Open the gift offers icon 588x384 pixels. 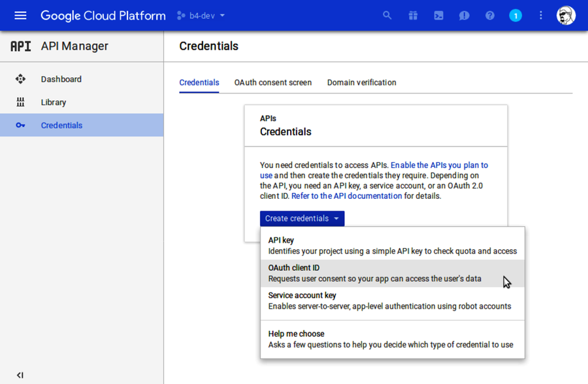413,15
